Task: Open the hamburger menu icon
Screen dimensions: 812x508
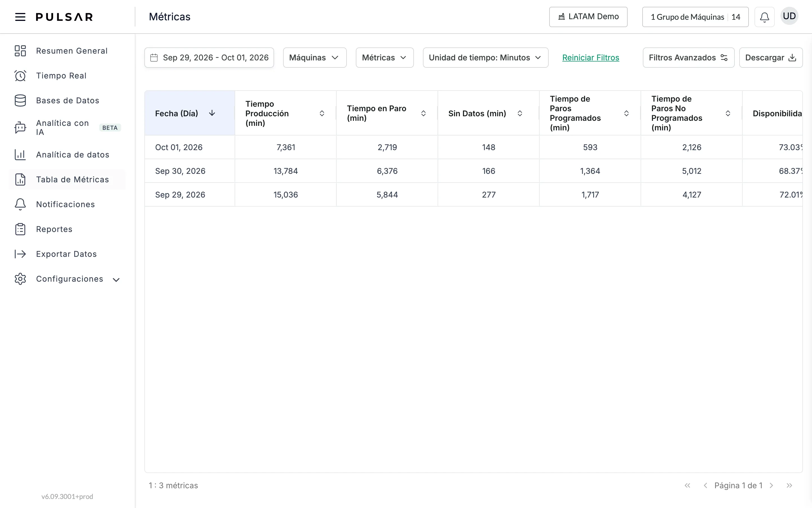Action: pos(20,17)
